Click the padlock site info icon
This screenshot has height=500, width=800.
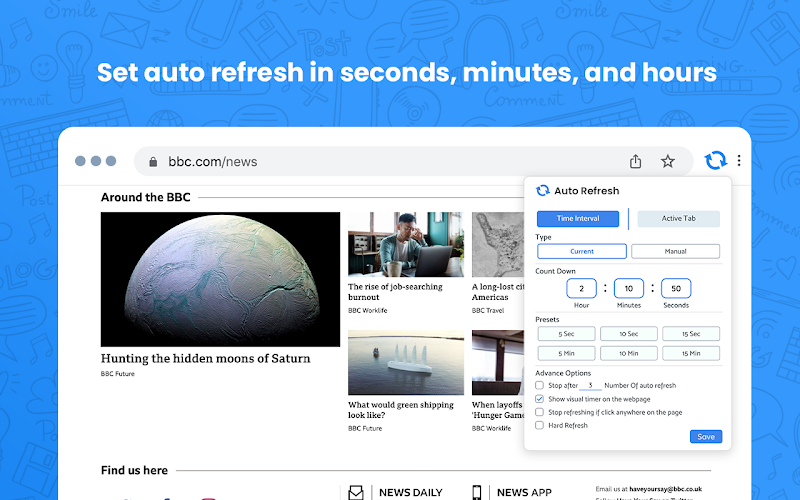(x=153, y=162)
